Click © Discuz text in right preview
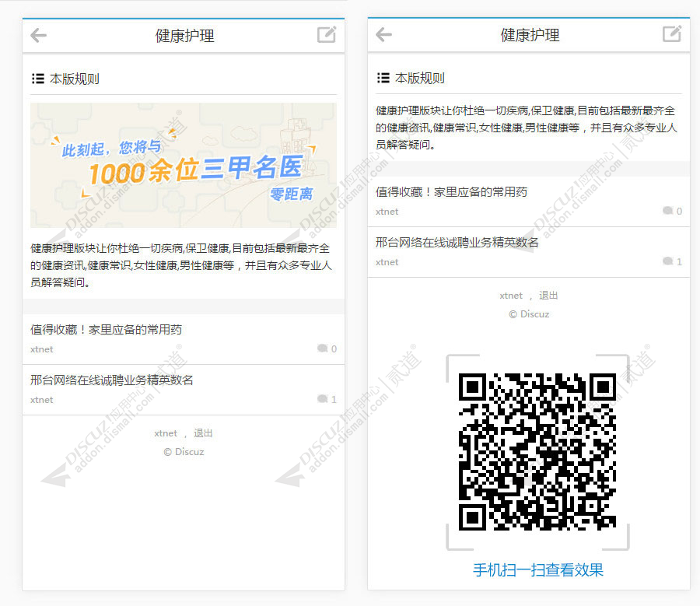 tap(529, 314)
